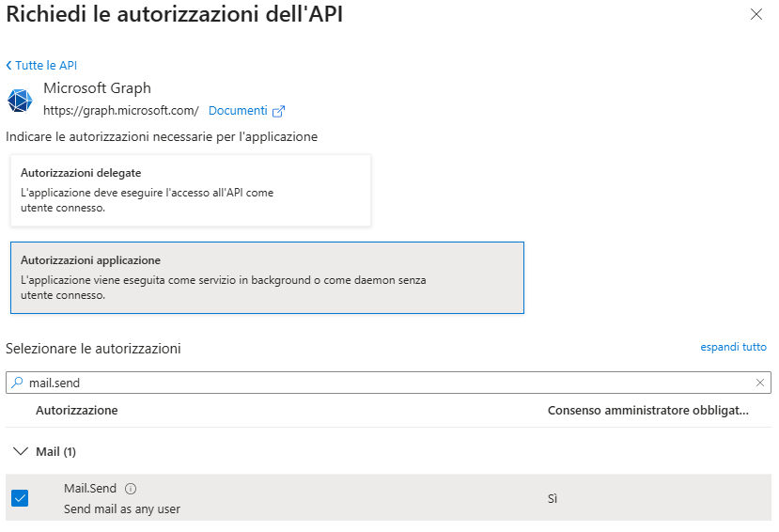Click the external link icon beside Documenti

278,111
